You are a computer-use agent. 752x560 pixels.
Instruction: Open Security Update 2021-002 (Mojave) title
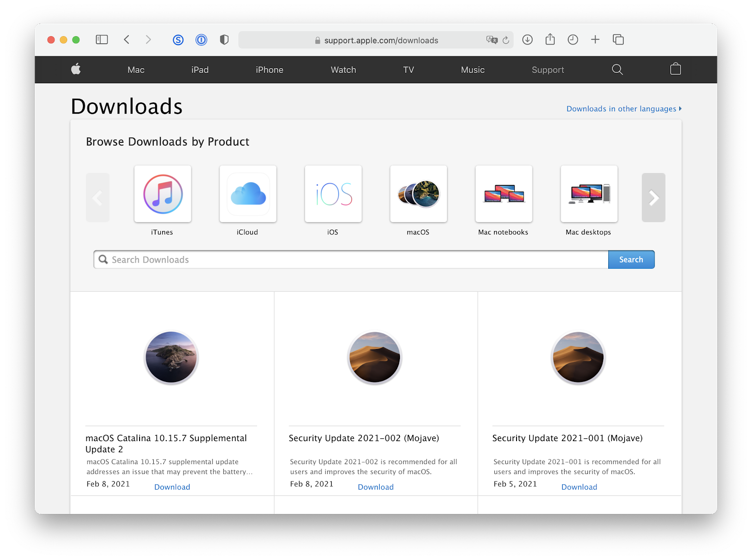pos(364,438)
